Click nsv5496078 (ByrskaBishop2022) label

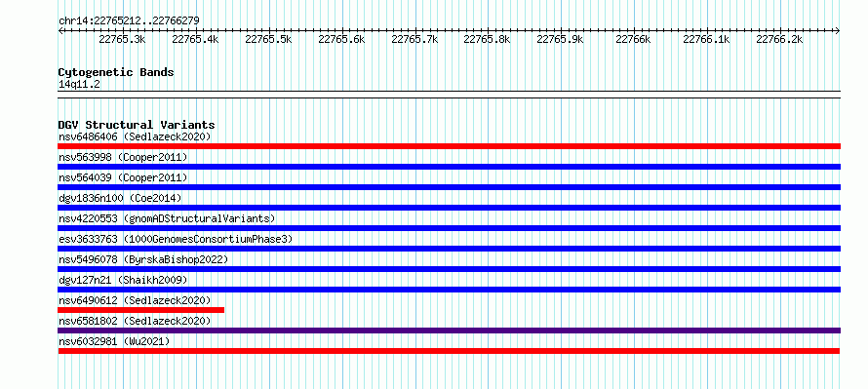(143, 259)
